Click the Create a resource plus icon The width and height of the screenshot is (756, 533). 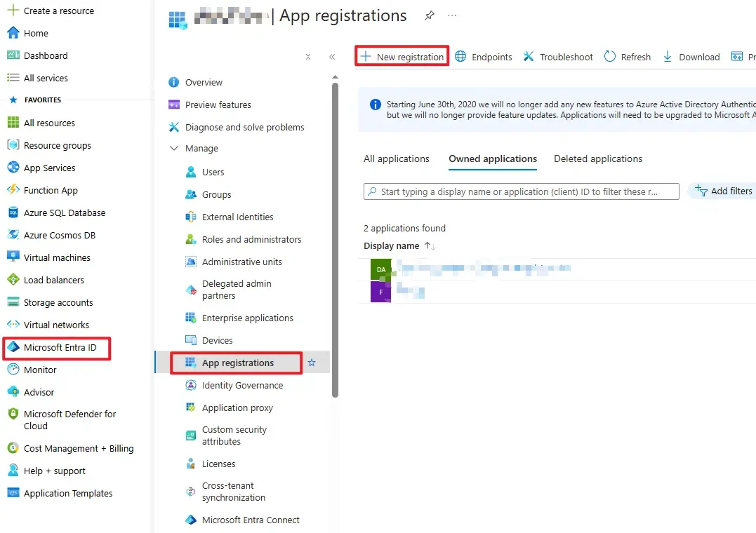coord(13,10)
